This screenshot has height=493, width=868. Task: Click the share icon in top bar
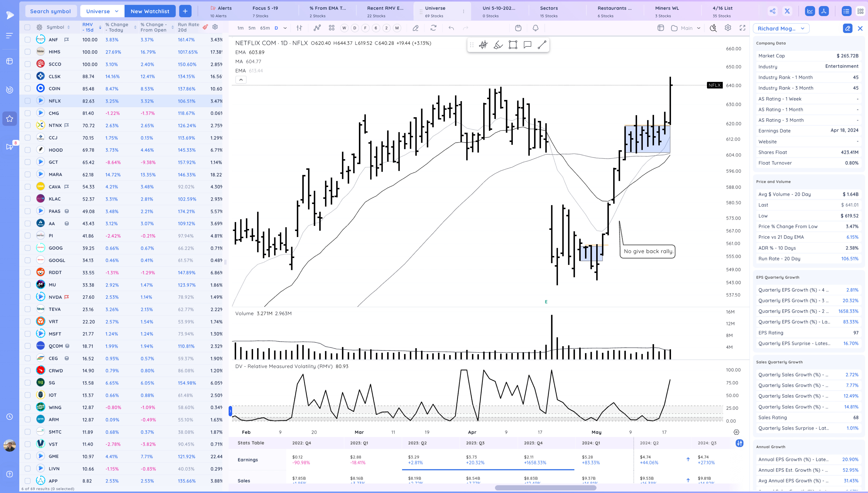[x=772, y=11]
